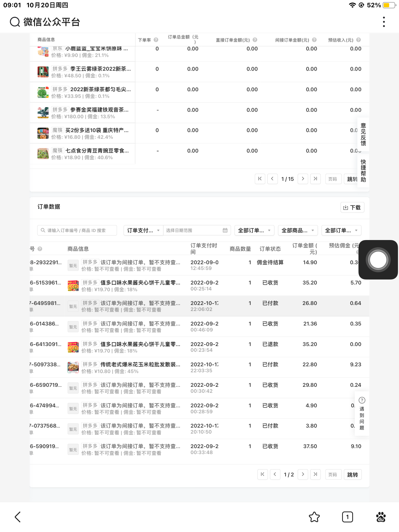Viewport: 399px width, 532px height.
Task: Open the 订单支付 time type dropdown
Action: click(x=143, y=230)
